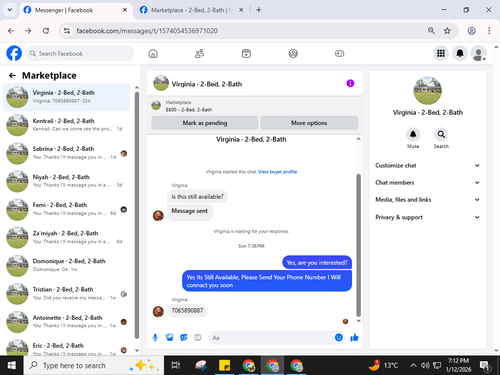
Task: Open the Femi conversation
Action: coord(67,209)
